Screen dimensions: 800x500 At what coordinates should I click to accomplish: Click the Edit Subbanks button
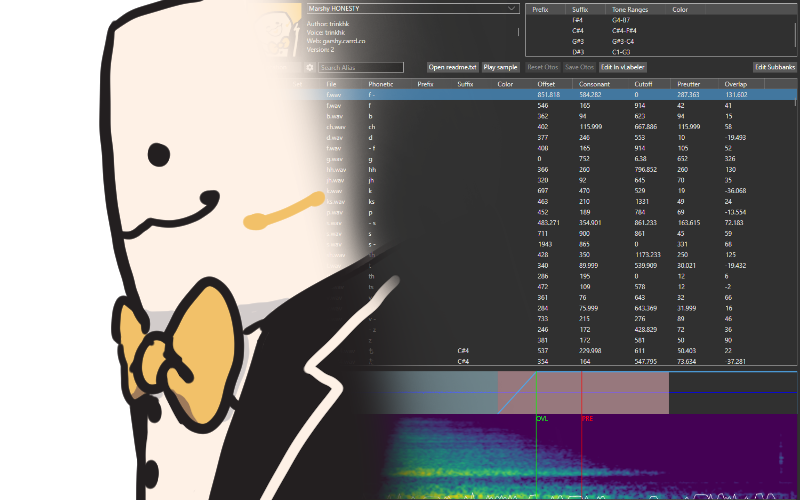775,67
